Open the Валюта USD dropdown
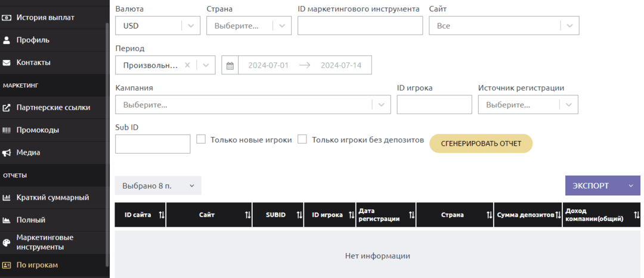Viewport: 644px width, 278px height. [157, 26]
